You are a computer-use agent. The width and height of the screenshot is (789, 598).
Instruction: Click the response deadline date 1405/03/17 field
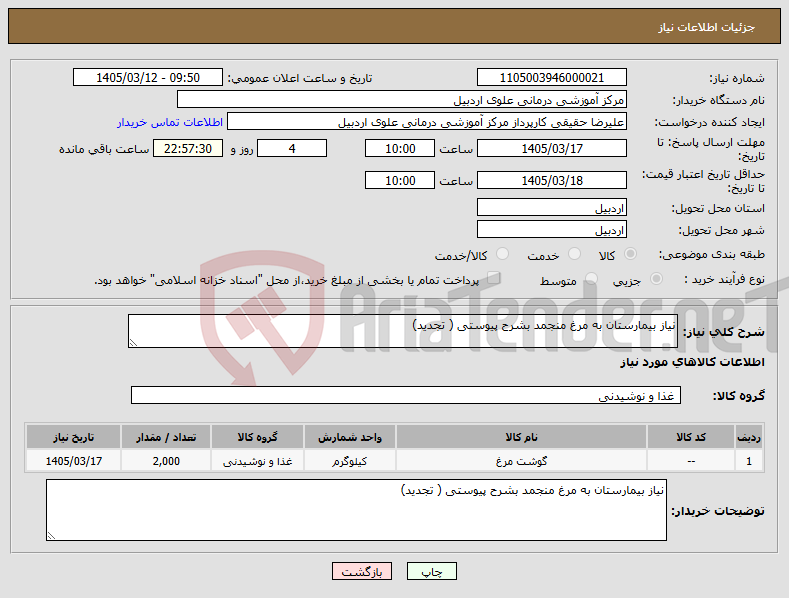(551, 148)
